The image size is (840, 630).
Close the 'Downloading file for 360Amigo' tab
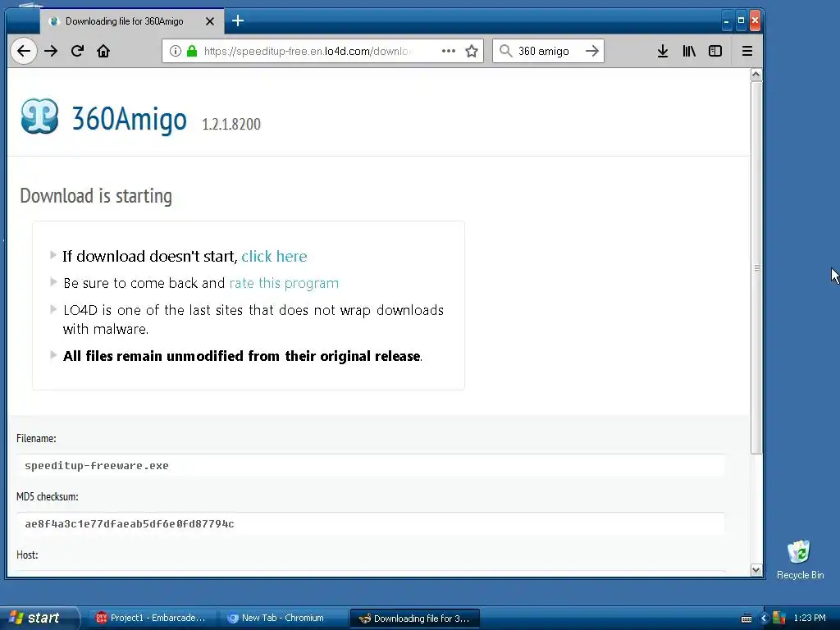point(210,21)
